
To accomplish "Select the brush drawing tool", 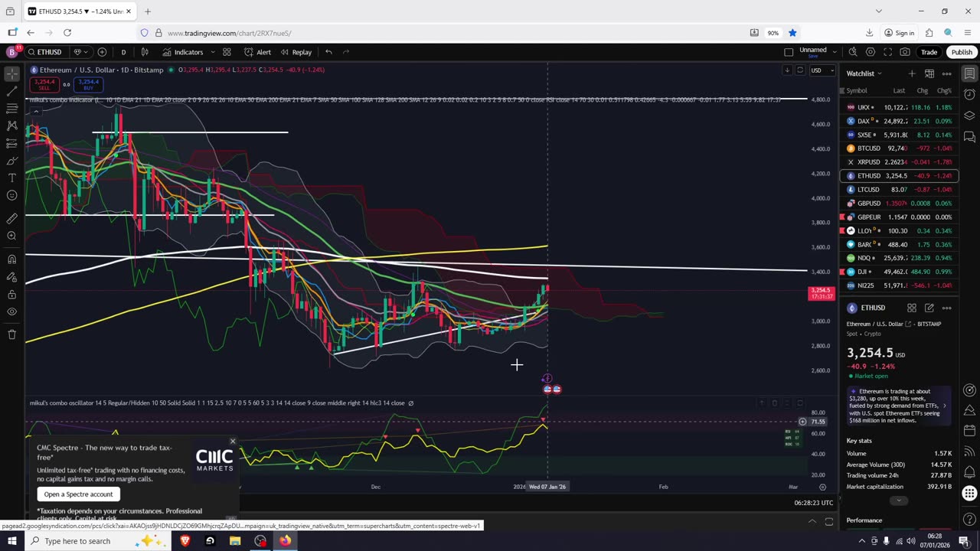I will click(11, 161).
